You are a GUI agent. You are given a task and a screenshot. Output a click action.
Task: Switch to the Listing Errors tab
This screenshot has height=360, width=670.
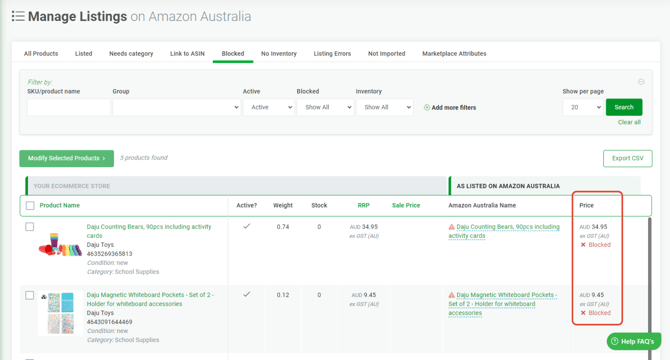pos(332,53)
